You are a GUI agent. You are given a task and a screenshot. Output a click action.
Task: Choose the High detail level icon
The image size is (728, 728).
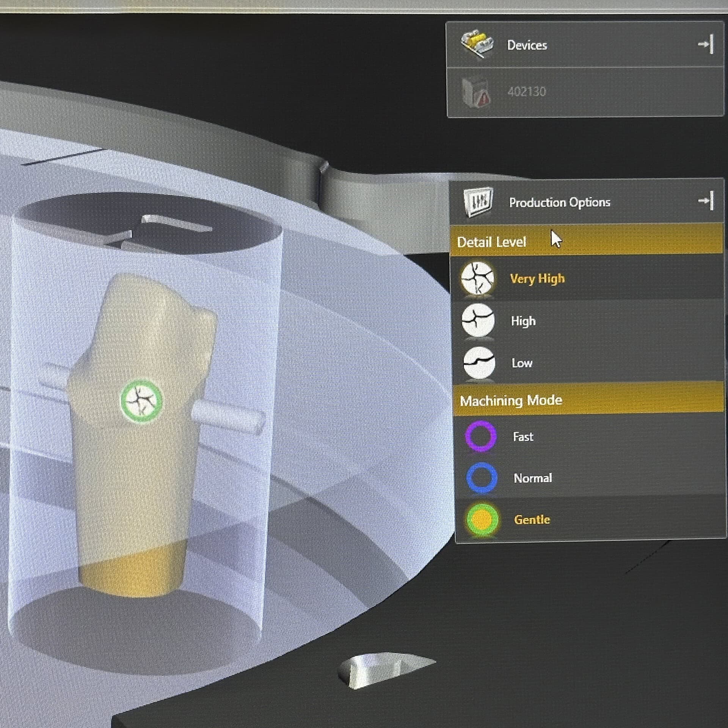tap(478, 321)
